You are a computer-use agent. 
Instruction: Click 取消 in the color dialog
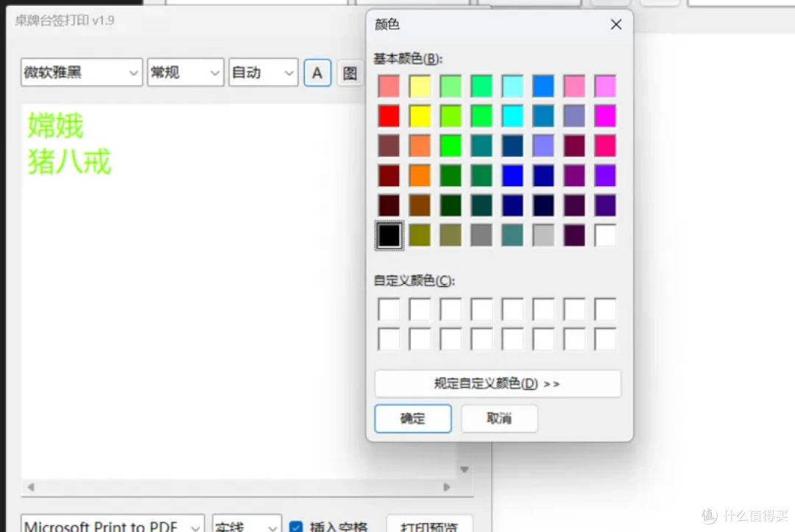pyautogui.click(x=499, y=419)
